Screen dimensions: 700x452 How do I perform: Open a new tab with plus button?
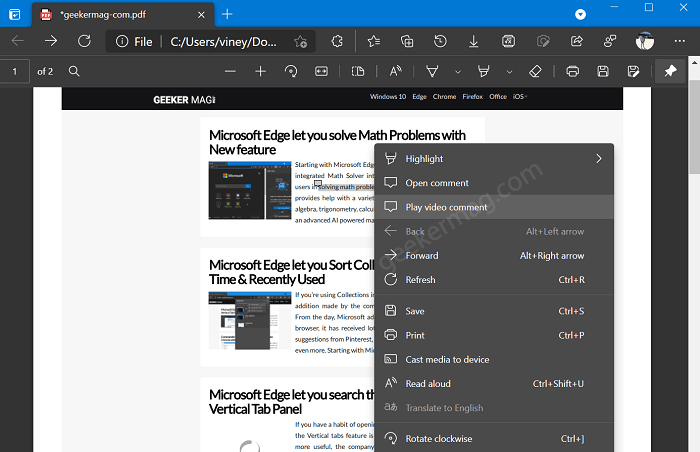227,14
